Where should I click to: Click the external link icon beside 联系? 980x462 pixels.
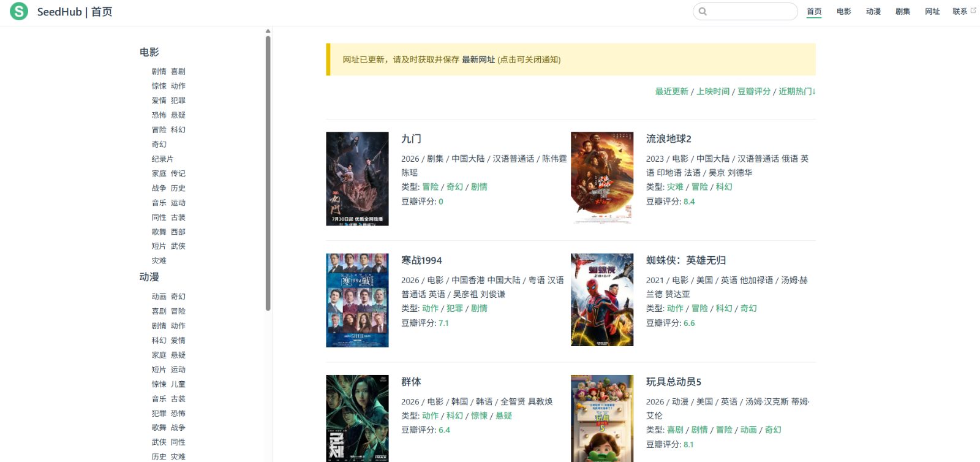click(x=973, y=10)
